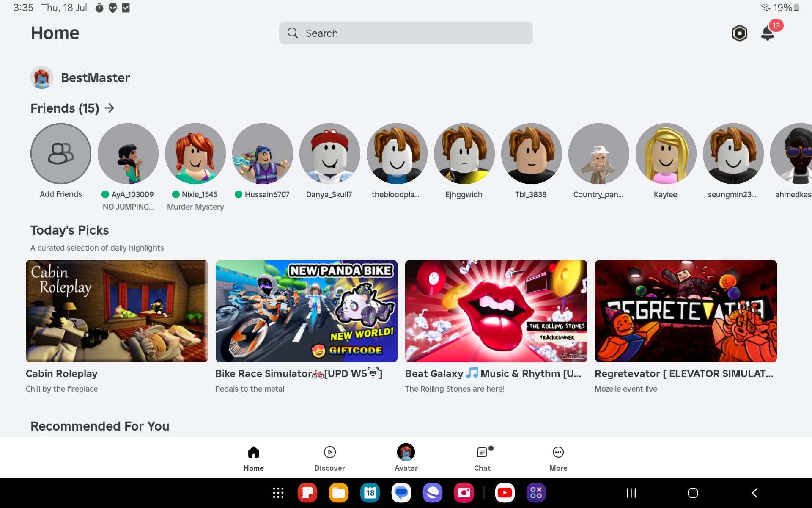This screenshot has height=508, width=812.
Task: Open Cabin Roleplay game thumbnail
Action: [117, 311]
